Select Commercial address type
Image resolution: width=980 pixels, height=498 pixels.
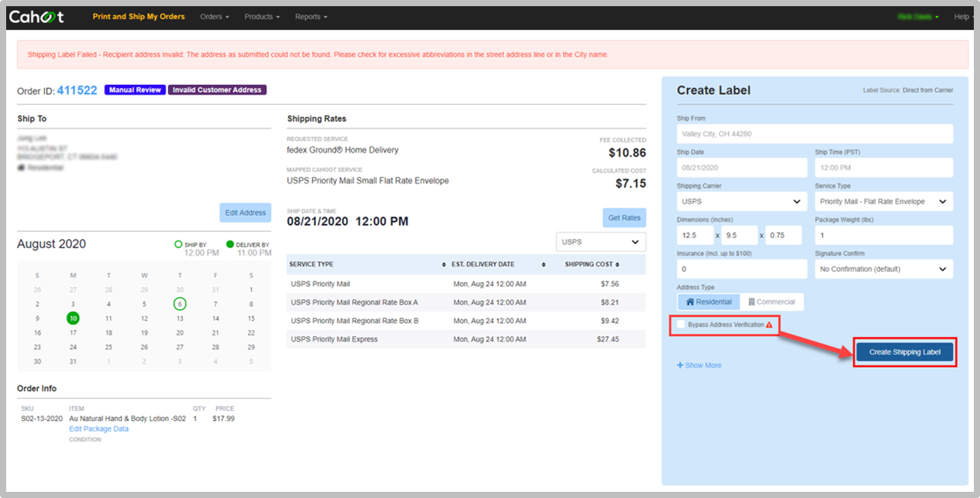point(772,301)
